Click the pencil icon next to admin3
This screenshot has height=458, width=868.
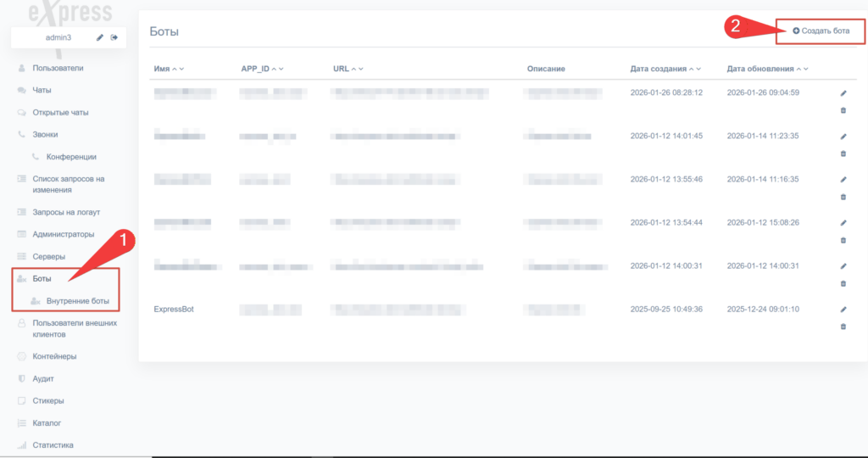[100, 37]
